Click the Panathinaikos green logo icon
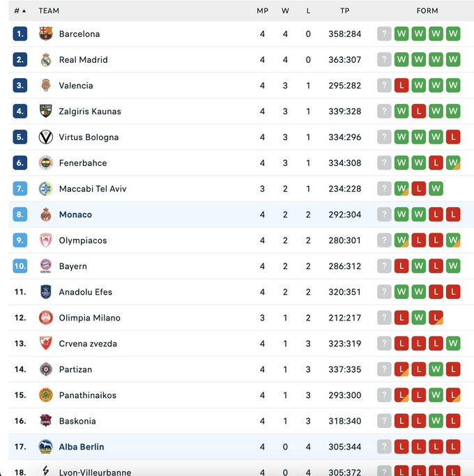This screenshot has width=474, height=476. pyautogui.click(x=45, y=394)
